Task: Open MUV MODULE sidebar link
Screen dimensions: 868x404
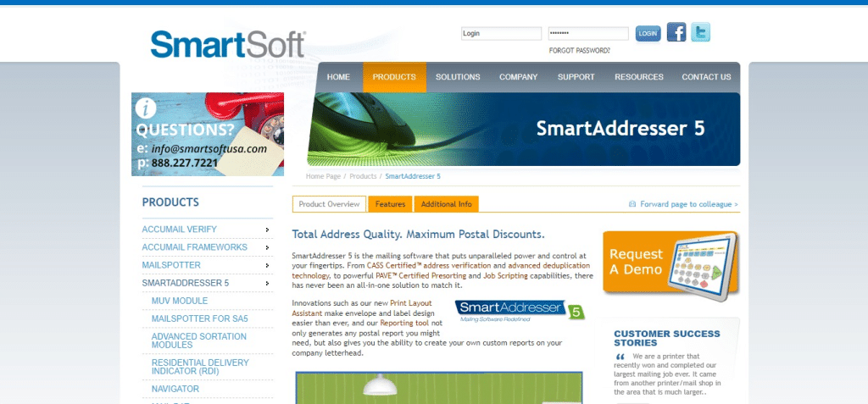Action: coord(180,301)
